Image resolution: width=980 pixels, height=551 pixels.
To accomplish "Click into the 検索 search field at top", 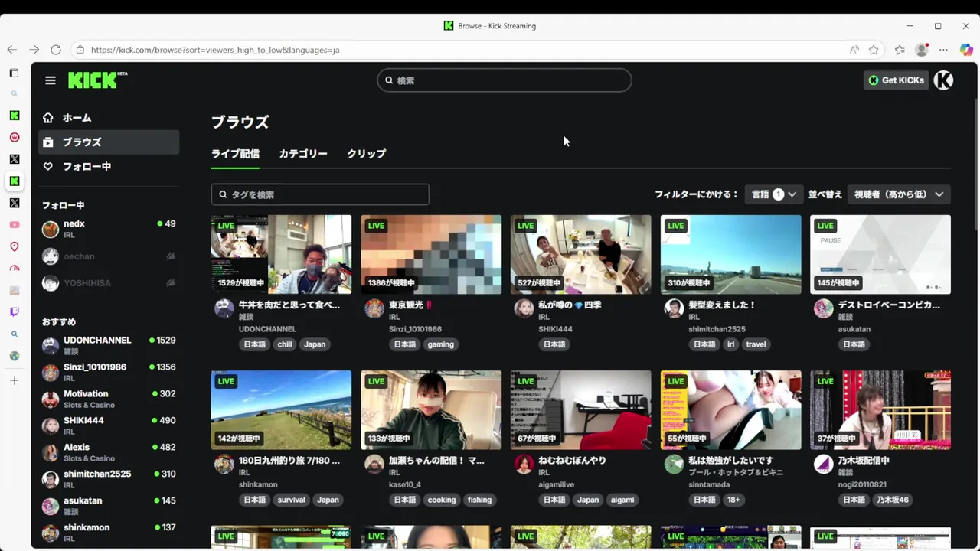I will click(x=505, y=80).
